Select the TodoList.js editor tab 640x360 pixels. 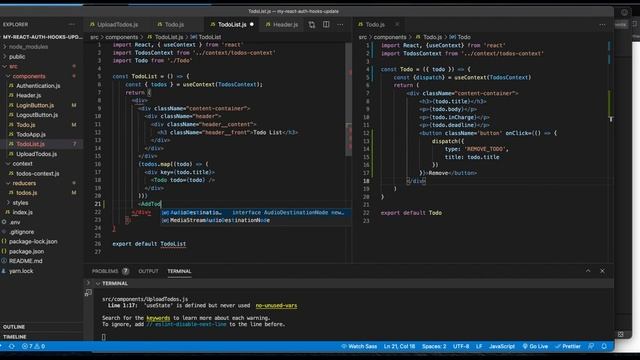[232, 24]
